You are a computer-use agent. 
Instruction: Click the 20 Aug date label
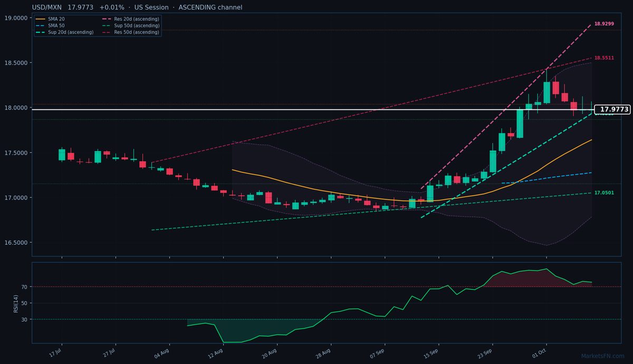point(271,352)
